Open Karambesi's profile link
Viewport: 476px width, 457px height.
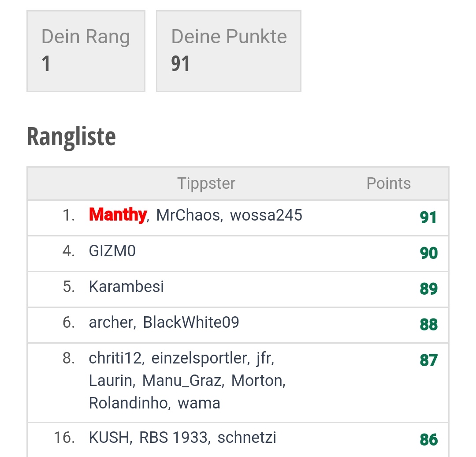(126, 287)
